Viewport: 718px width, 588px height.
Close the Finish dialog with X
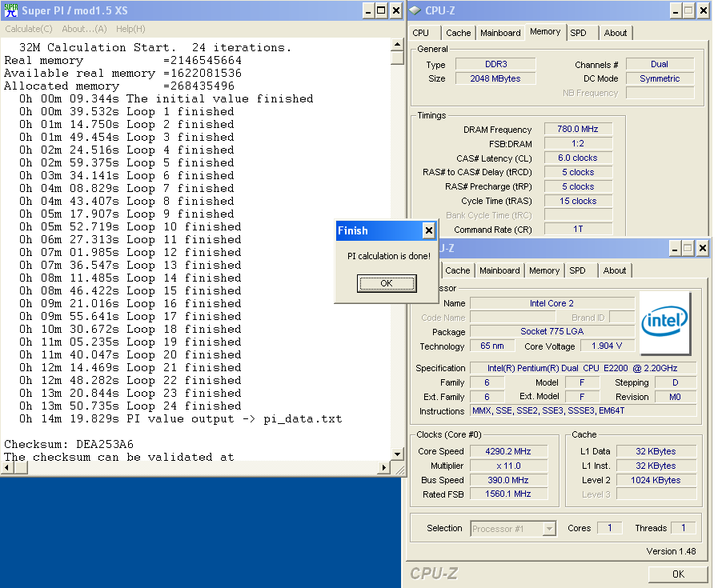(428, 230)
